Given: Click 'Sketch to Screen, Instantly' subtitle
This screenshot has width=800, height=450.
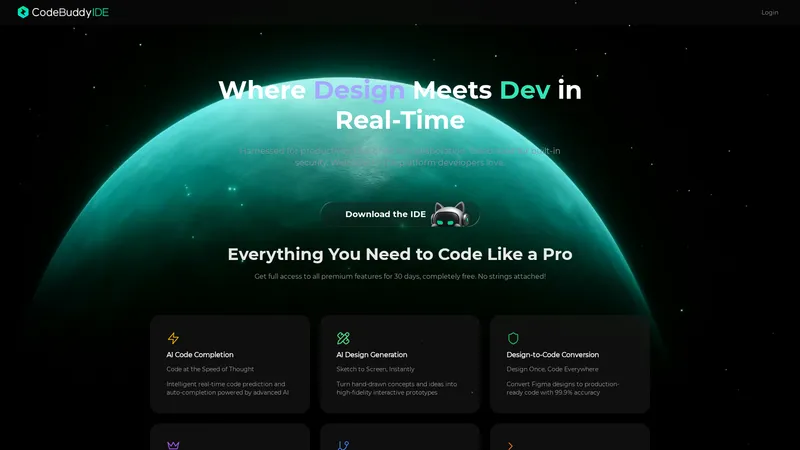Looking at the screenshot, I should tap(375, 369).
